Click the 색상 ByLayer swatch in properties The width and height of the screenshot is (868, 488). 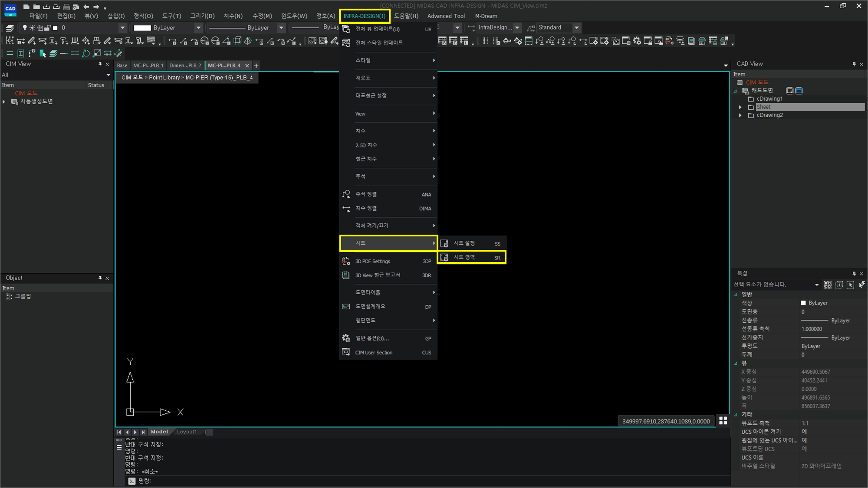tap(803, 303)
